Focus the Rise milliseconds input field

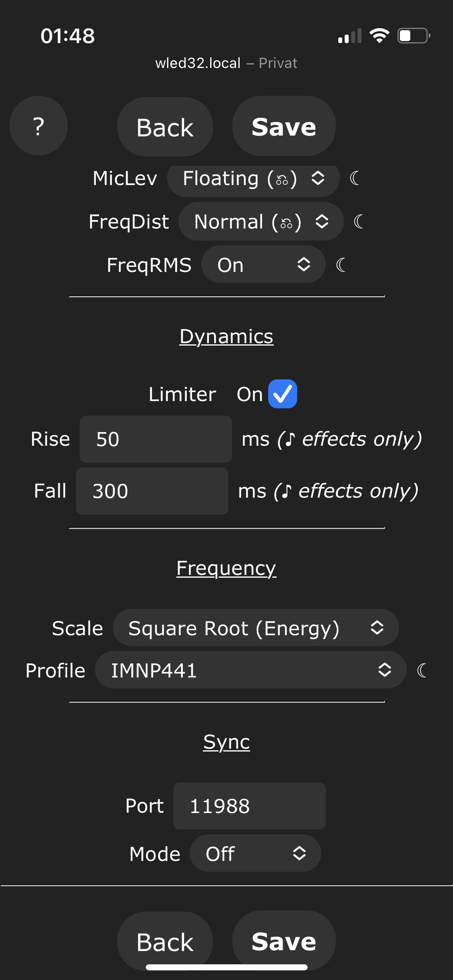click(155, 439)
